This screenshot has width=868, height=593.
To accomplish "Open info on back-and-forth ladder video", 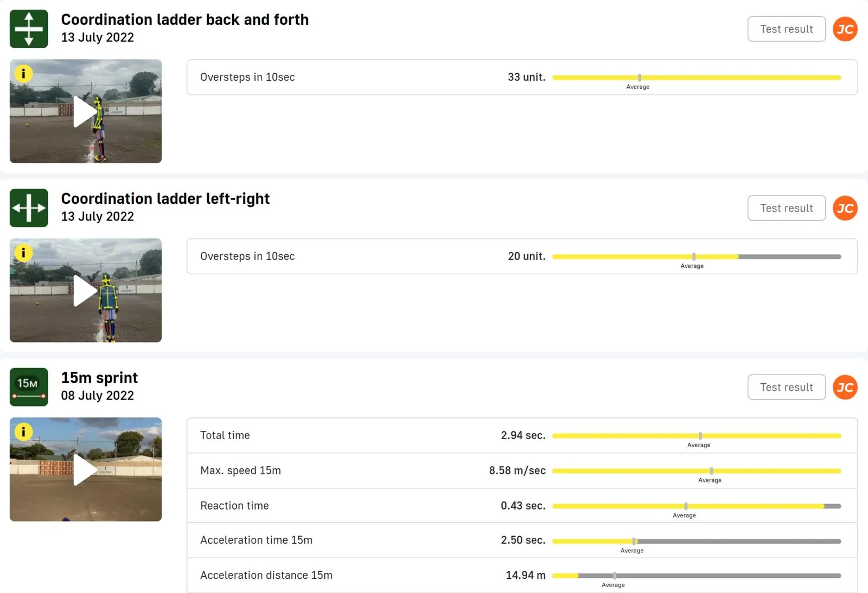I will 23,73.
